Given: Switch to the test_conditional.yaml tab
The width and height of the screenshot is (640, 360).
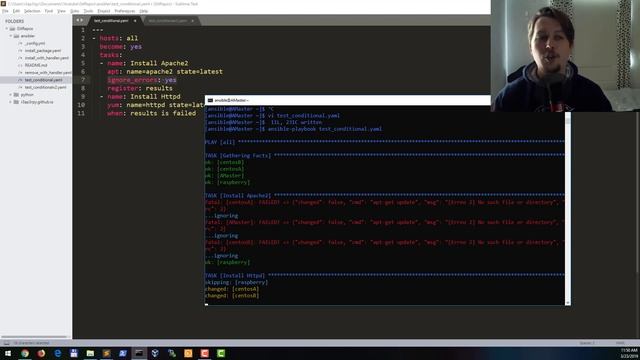Looking at the screenshot, I should click(111, 20).
